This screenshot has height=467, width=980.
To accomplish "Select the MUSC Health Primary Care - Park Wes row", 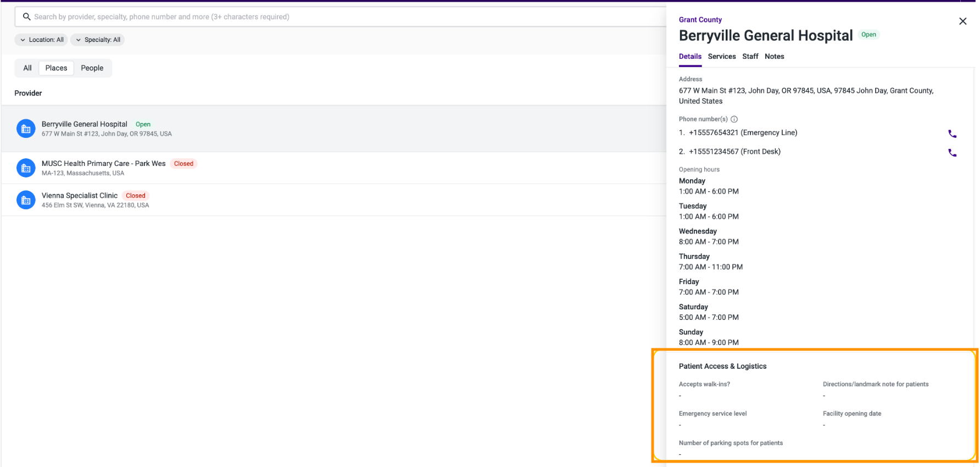I will 333,168.
